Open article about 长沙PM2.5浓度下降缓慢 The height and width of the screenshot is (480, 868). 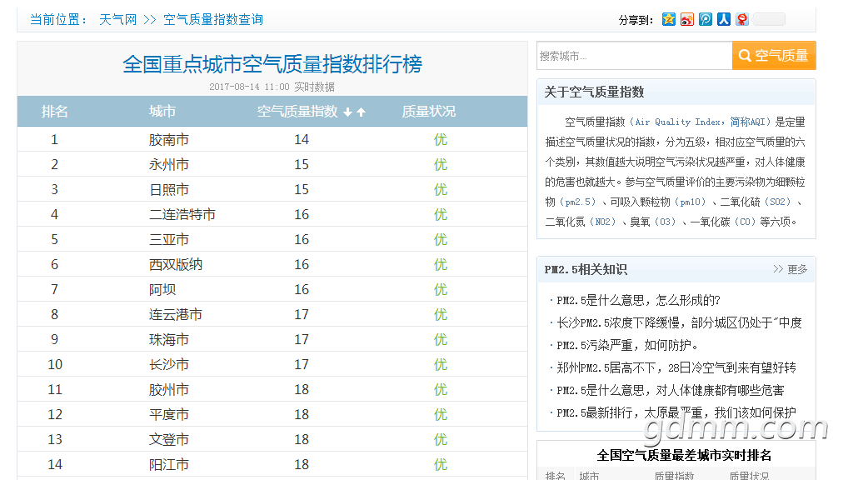(679, 322)
